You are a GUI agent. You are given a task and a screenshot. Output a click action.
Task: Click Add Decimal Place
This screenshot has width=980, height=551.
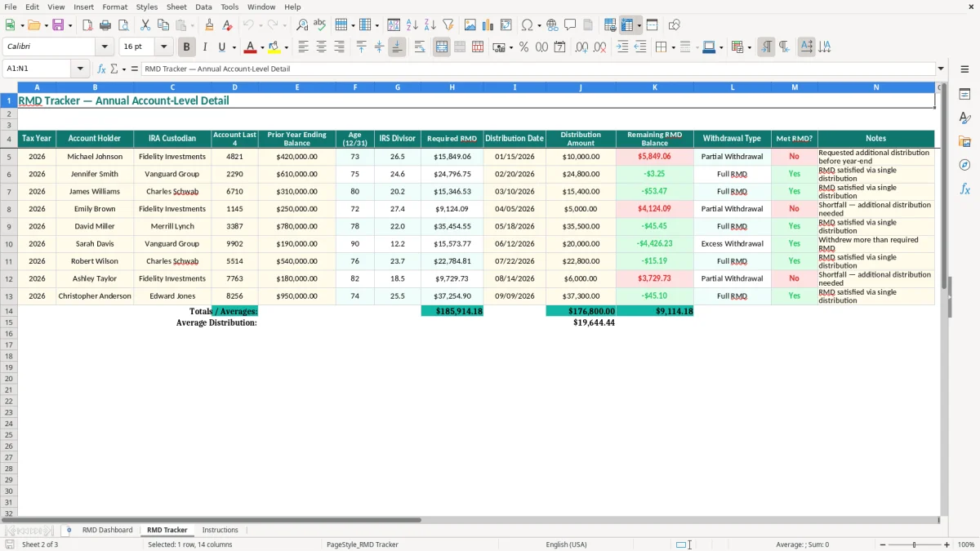pyautogui.click(x=581, y=47)
